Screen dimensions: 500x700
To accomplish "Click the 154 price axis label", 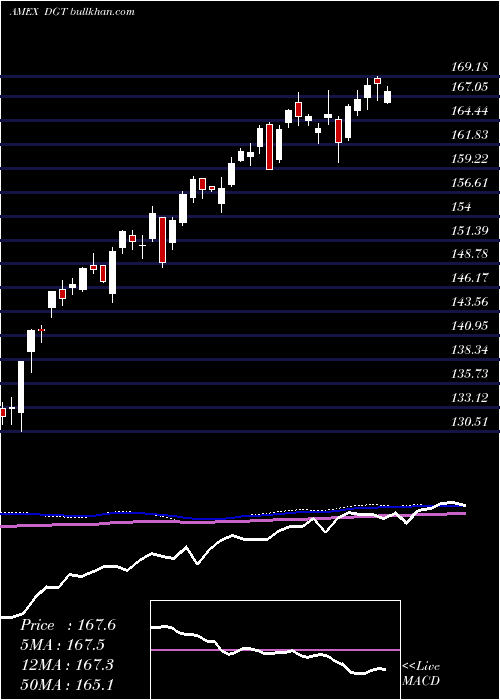I will pyautogui.click(x=462, y=207).
